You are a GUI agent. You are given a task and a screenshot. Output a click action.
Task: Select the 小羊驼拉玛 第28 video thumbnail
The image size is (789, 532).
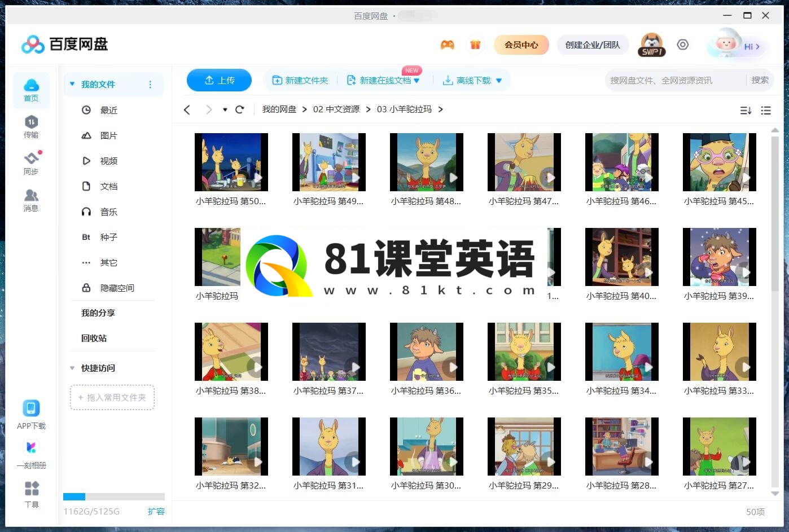(x=622, y=446)
